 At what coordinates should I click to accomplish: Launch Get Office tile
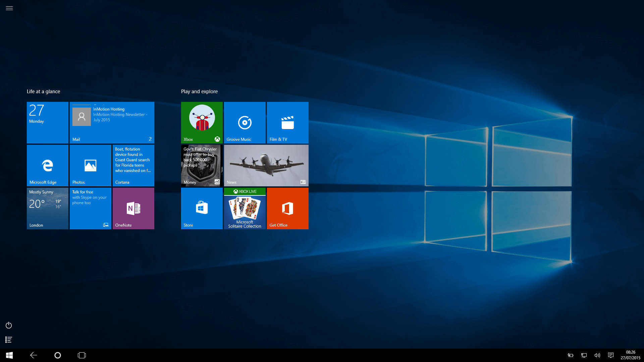point(287,208)
